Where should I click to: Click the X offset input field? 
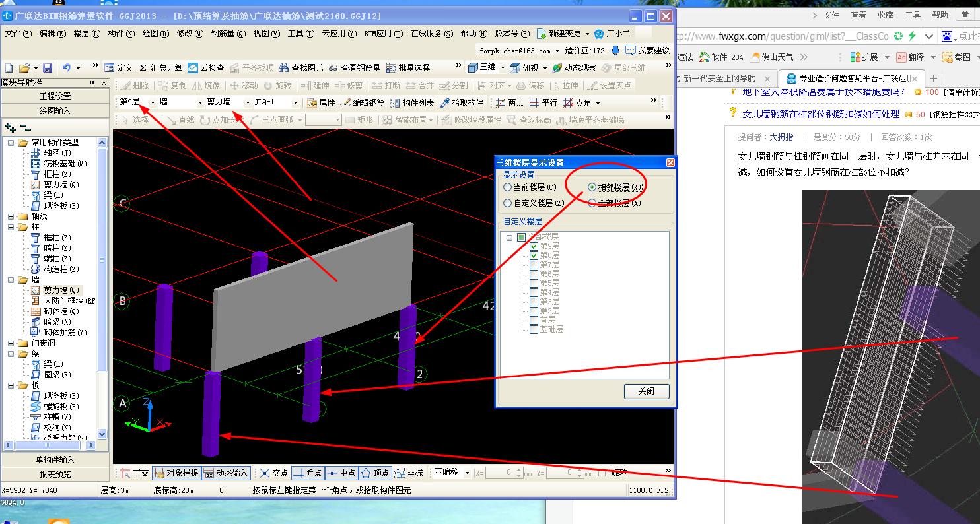501,473
